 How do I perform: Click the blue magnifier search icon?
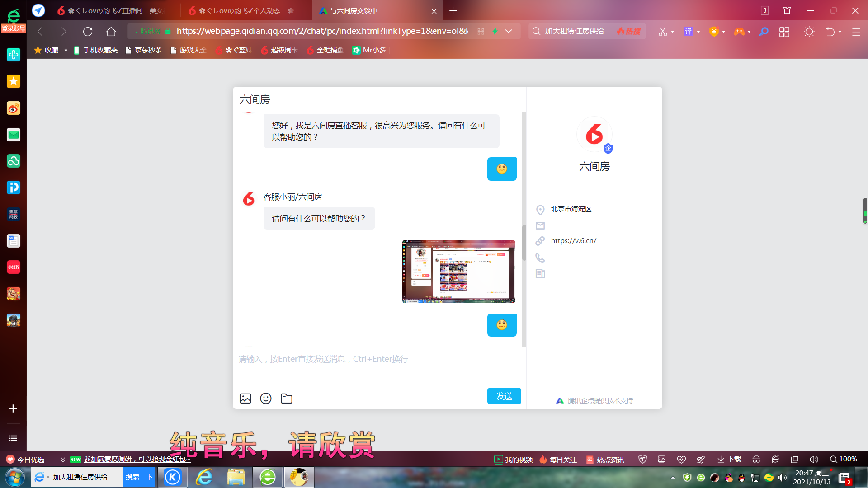[764, 31]
